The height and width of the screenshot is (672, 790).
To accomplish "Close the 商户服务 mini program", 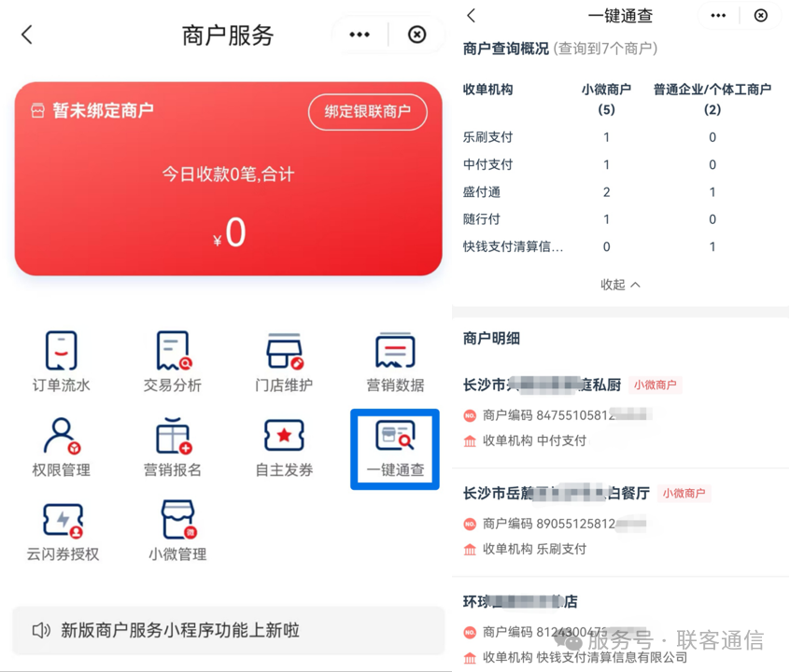I will tap(416, 35).
